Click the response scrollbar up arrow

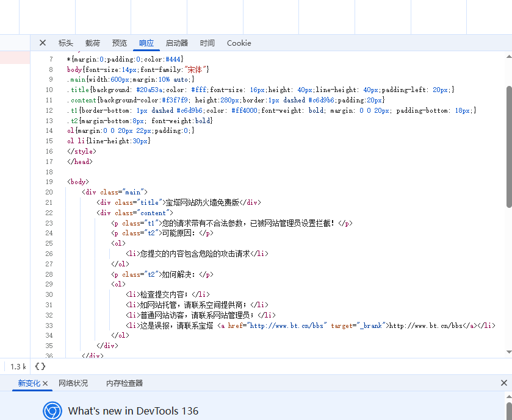[x=508, y=56]
